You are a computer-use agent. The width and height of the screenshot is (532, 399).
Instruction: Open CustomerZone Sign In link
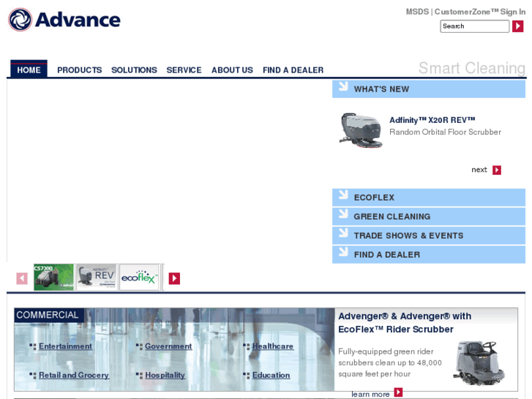tap(480, 12)
